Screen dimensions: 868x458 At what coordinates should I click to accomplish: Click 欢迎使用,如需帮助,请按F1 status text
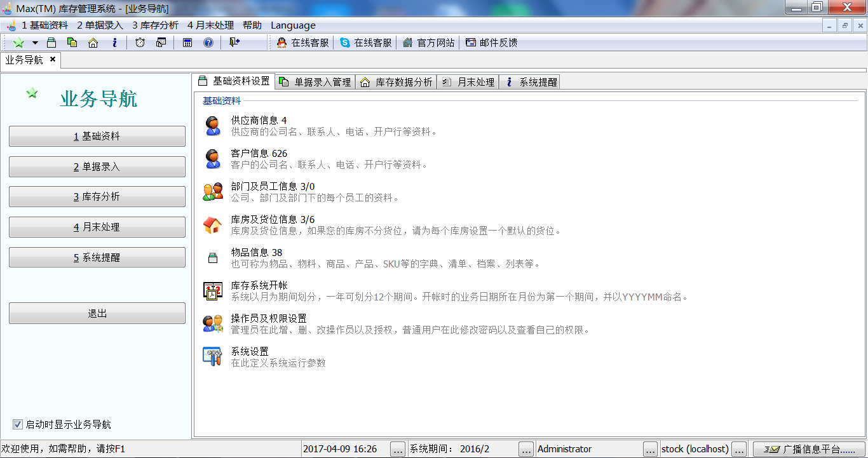[64, 449]
